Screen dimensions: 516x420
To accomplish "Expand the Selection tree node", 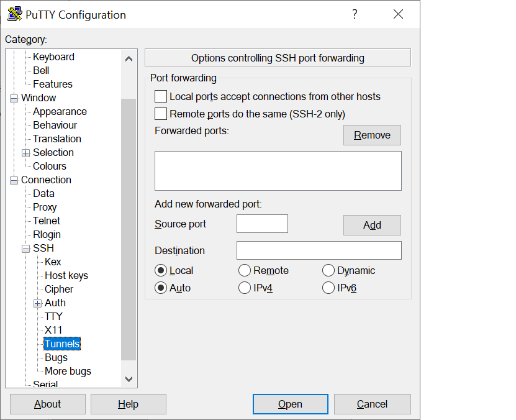I will click(25, 153).
